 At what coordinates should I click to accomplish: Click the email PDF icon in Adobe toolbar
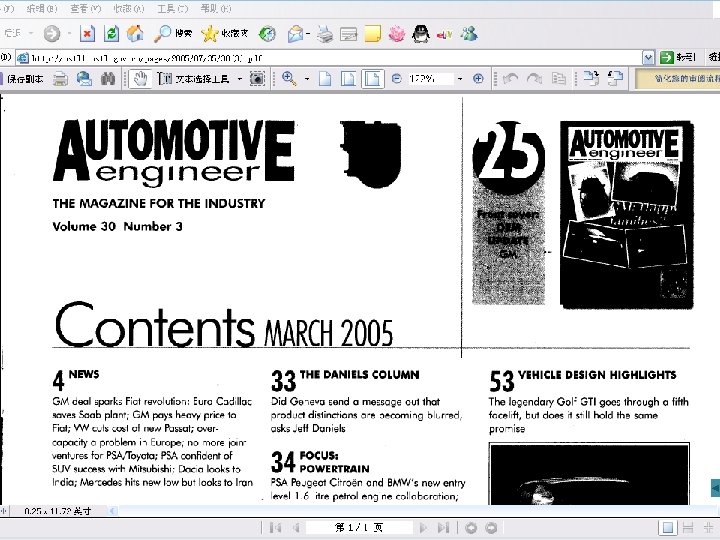[x=84, y=79]
